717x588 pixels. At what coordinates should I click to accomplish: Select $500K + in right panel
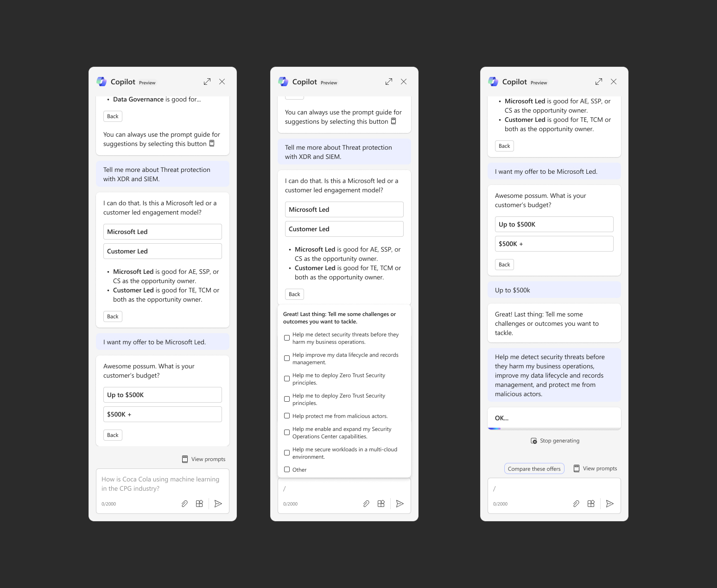click(554, 244)
